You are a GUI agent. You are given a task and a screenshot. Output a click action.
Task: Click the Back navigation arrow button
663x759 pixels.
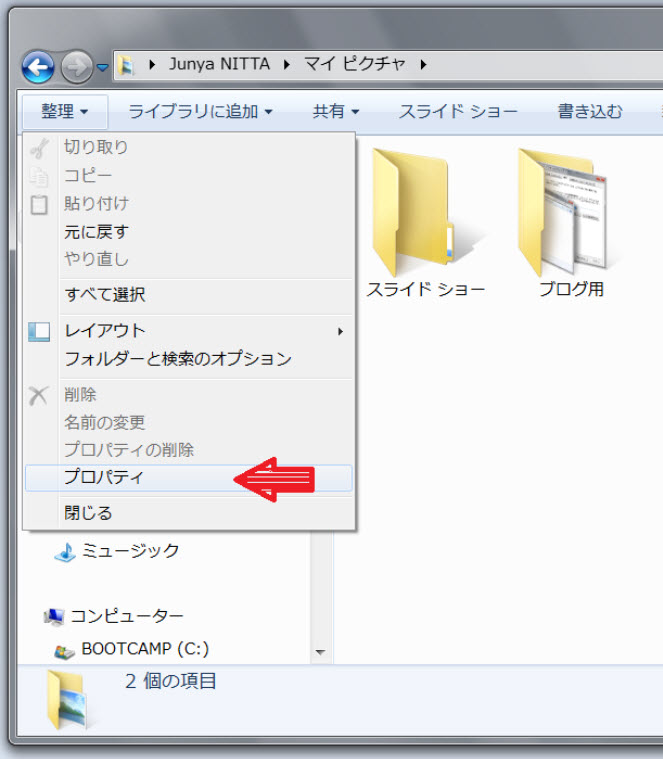click(x=38, y=67)
